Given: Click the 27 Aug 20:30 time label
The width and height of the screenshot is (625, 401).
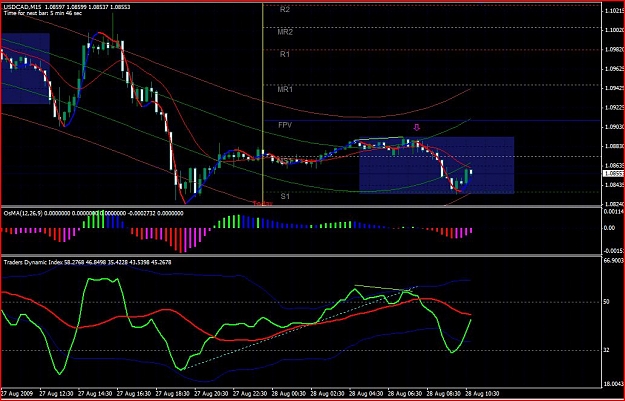Looking at the screenshot, I should click(x=211, y=394).
